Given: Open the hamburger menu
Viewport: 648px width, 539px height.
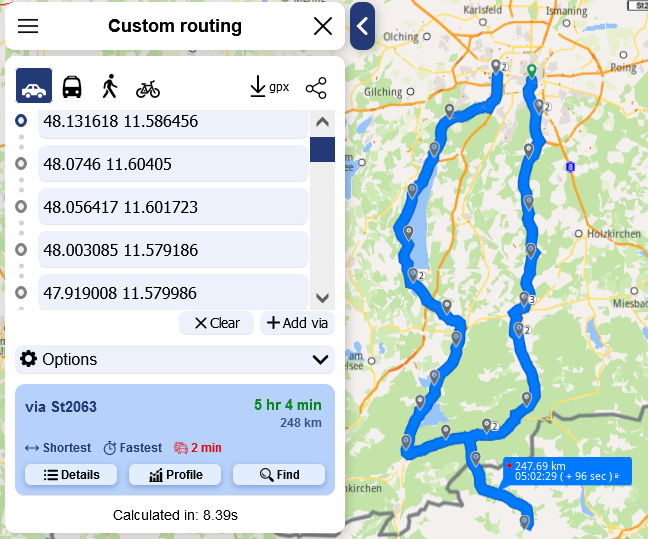Looking at the screenshot, I should [28, 26].
